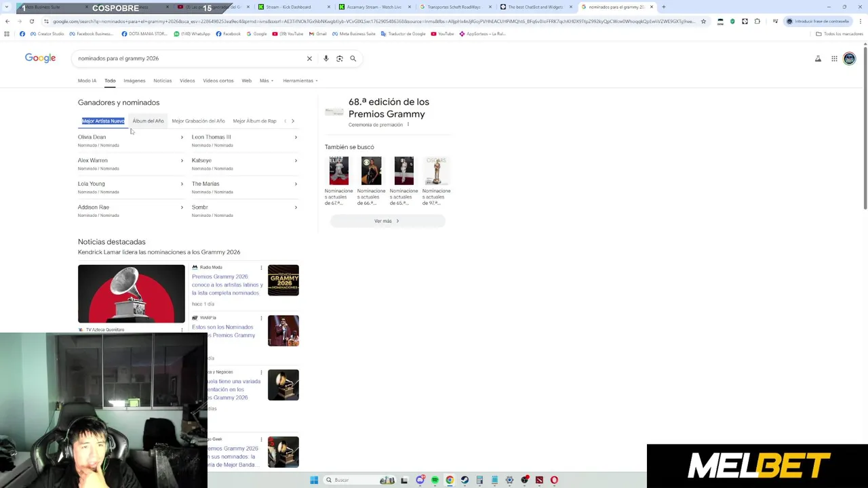The image size is (868, 488).
Task: Click the Google search input field
Action: tap(190, 58)
